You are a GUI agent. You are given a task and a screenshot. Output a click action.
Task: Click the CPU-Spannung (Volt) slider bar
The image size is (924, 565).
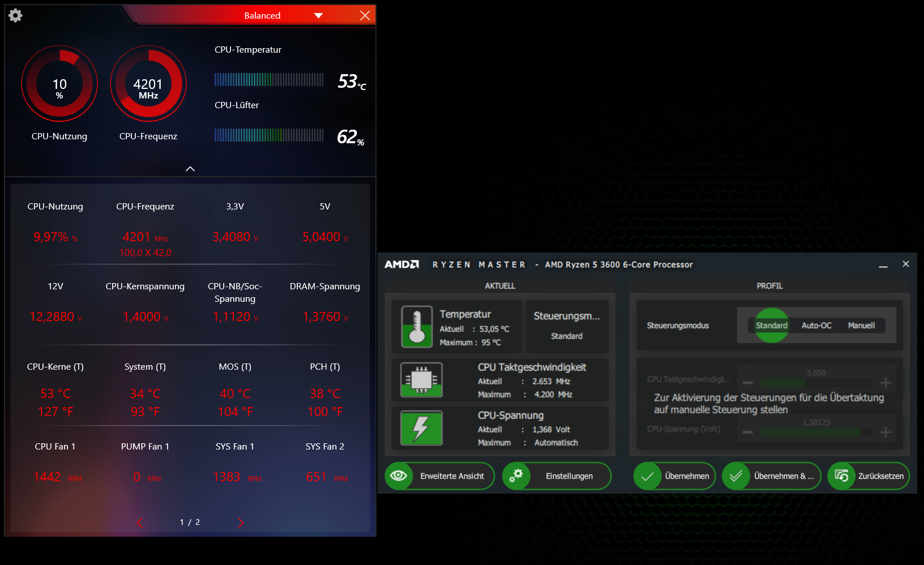pos(816,433)
